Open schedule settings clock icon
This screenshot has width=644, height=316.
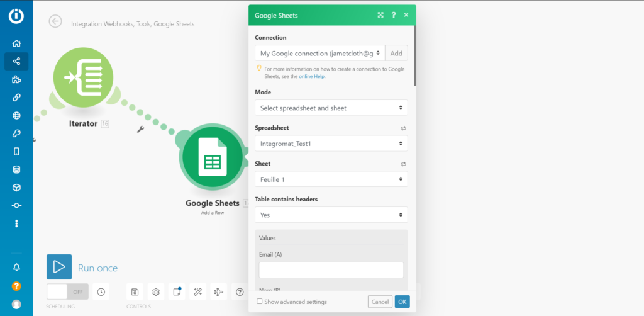click(x=101, y=291)
